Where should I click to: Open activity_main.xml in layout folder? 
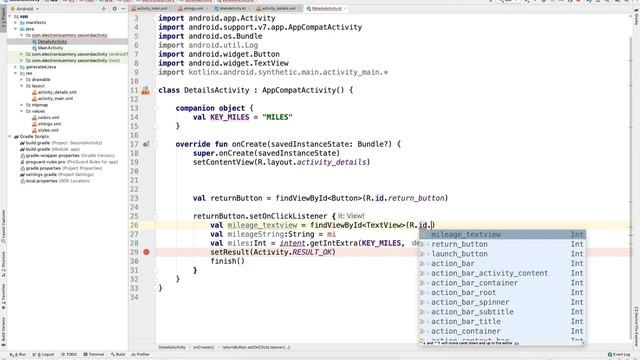55,98
